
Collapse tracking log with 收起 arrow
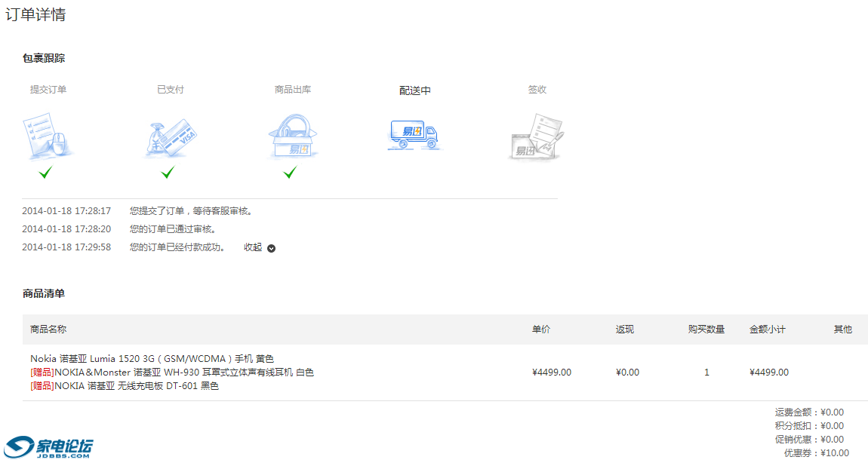tap(272, 248)
